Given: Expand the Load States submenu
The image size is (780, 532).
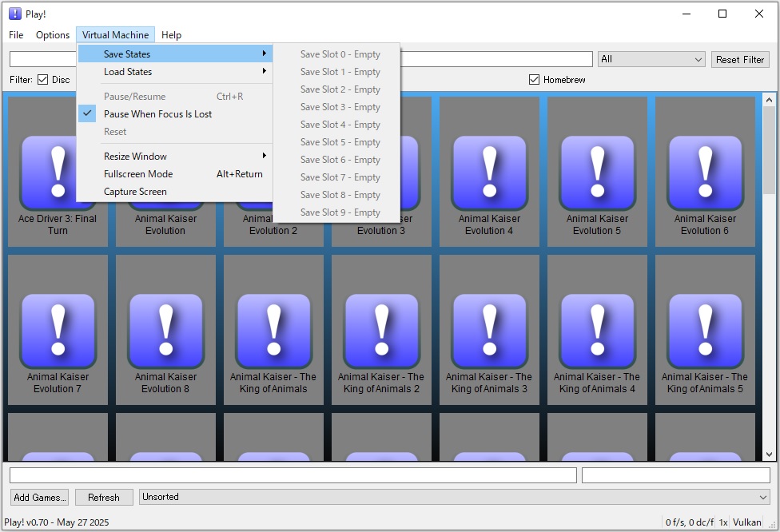Looking at the screenshot, I should click(x=175, y=72).
